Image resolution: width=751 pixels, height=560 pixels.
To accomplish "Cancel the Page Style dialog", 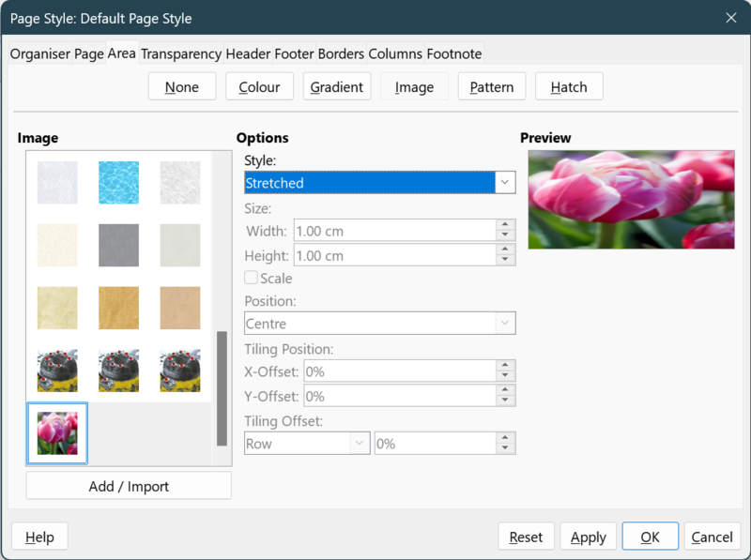I will click(x=713, y=537).
